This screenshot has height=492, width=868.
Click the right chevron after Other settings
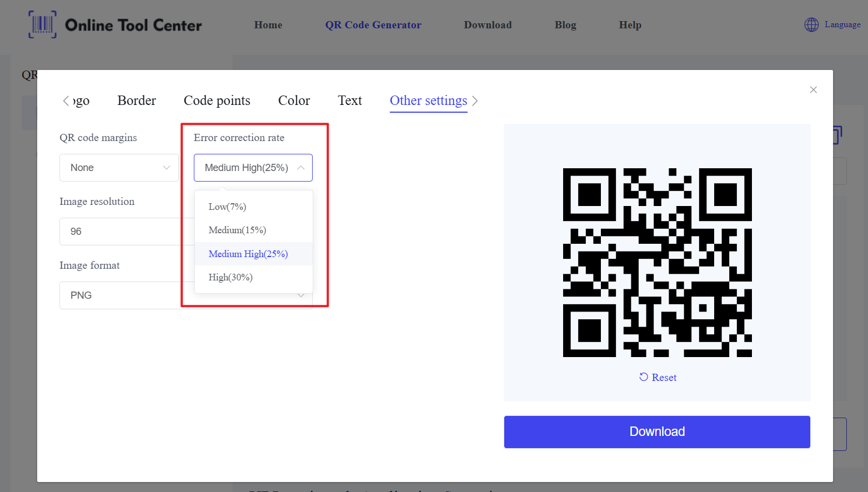tap(475, 101)
